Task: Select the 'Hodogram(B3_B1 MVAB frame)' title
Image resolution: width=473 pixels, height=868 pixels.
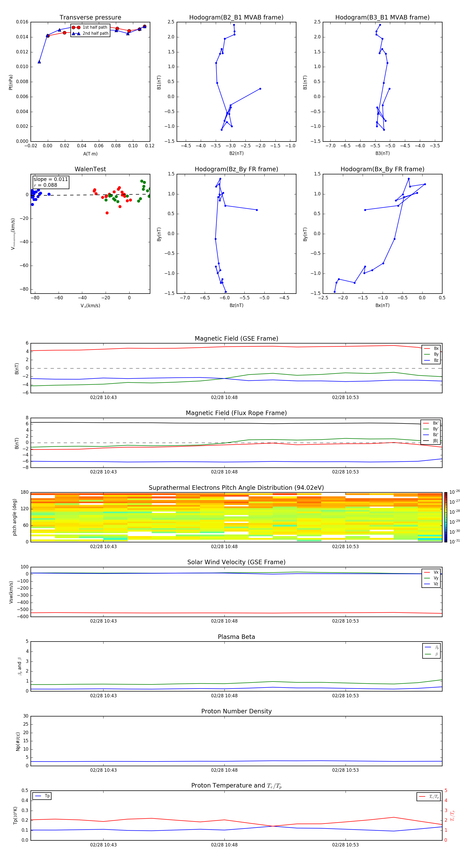Action: pyautogui.click(x=382, y=17)
